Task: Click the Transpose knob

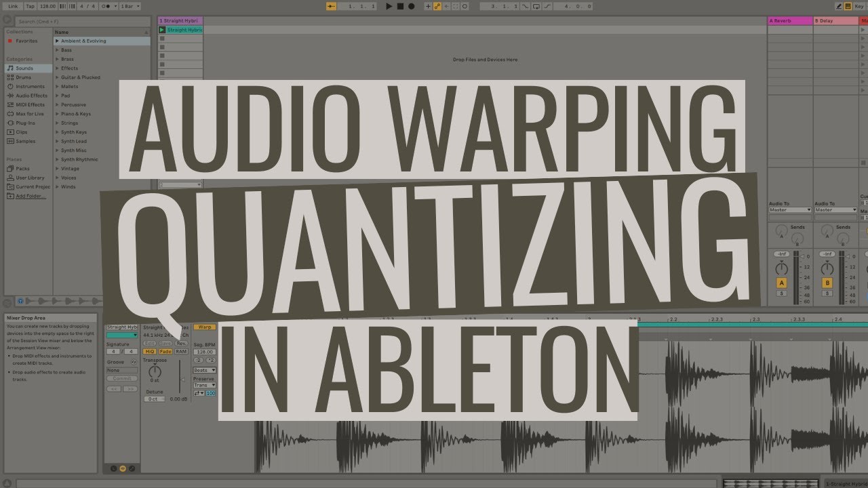Action: tap(155, 371)
